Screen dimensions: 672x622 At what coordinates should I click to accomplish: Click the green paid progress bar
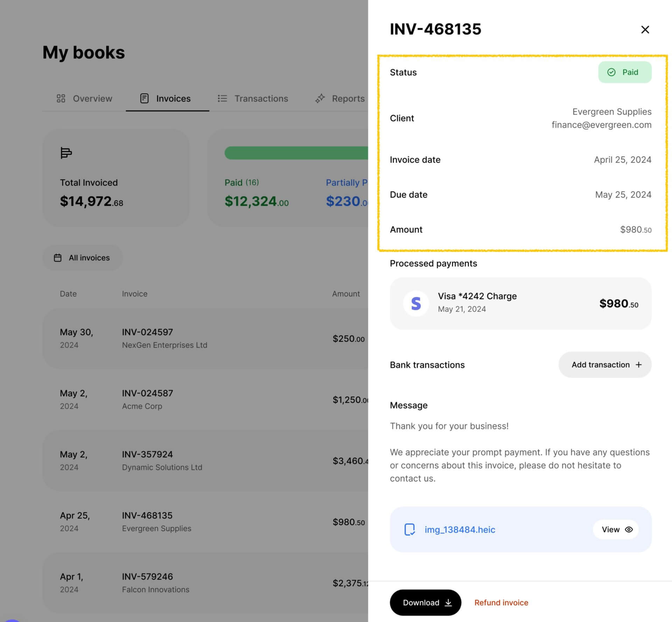coord(296,153)
